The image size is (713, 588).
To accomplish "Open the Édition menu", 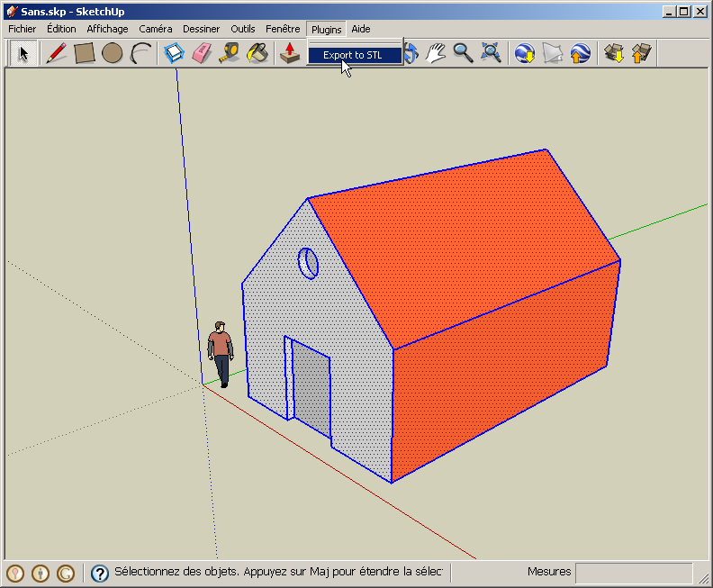I will [61, 29].
